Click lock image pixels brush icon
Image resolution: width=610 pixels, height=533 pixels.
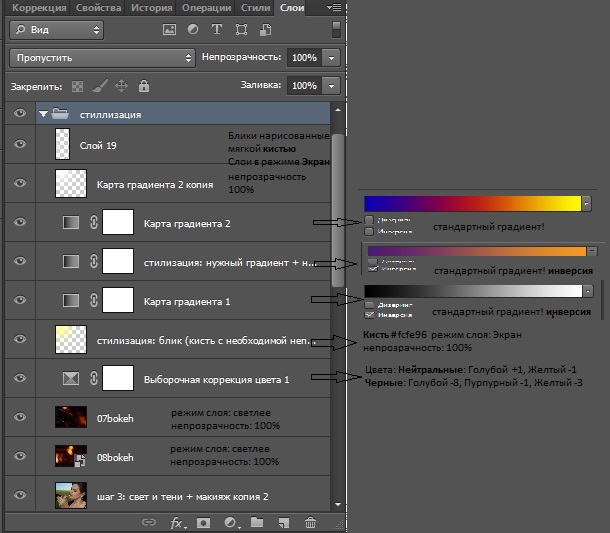pos(100,87)
